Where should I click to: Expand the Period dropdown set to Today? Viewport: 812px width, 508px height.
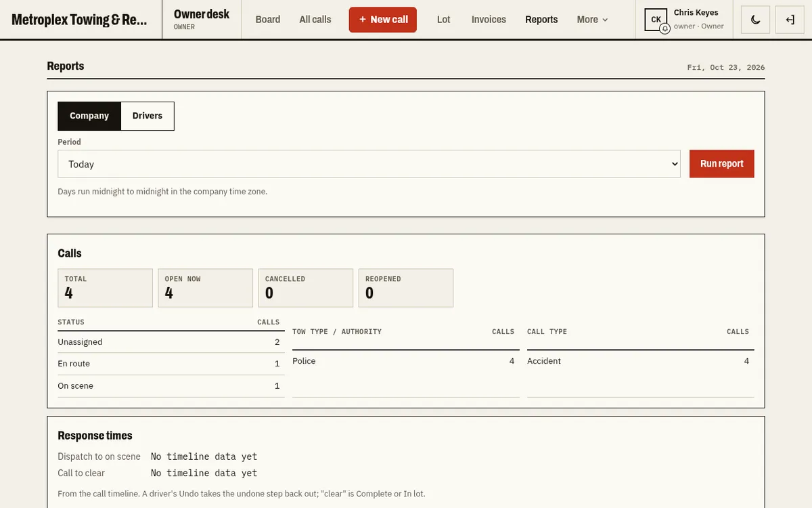[x=369, y=164]
